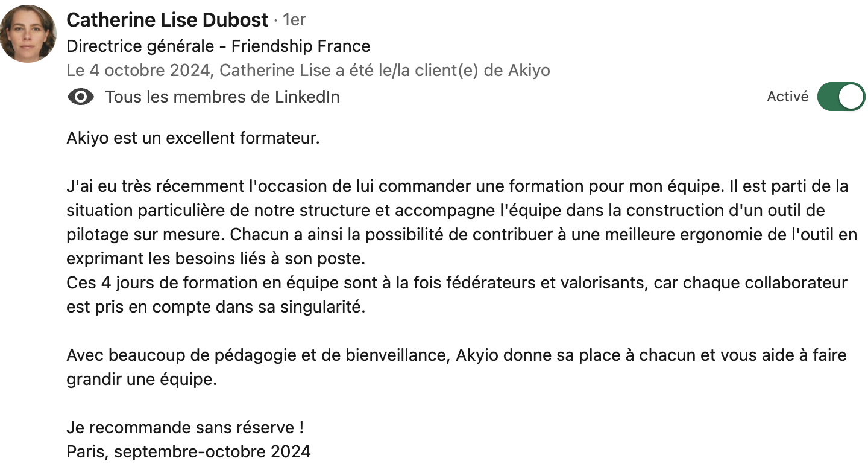Click Catherine Lise Dubost's profile photo

(x=28, y=34)
